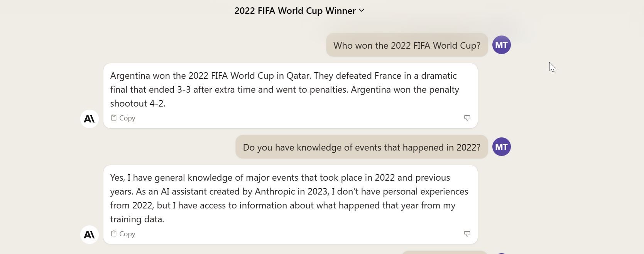Open the "2022 FIFA World Cup Winner" title menu
The height and width of the screenshot is (254, 644).
click(x=295, y=11)
